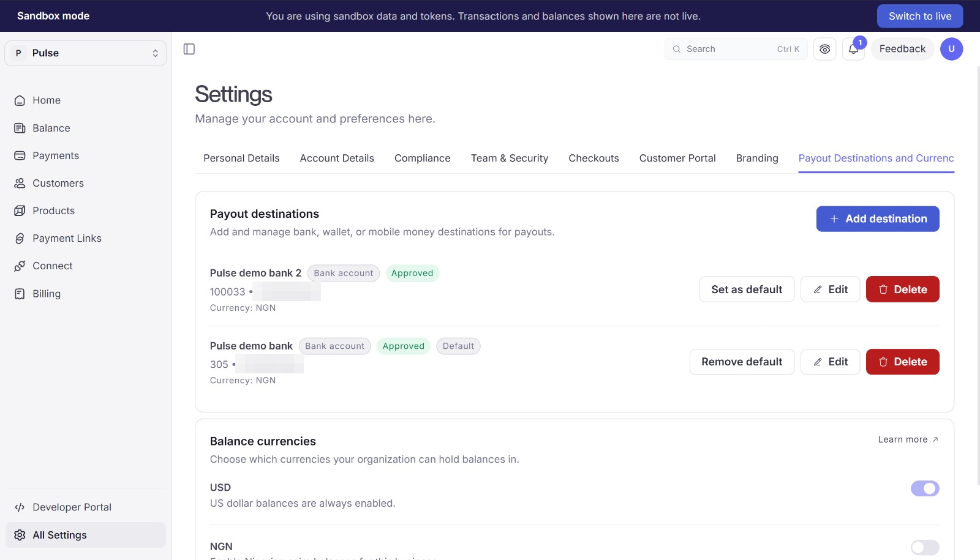Set Pulse demo bank 2 as default
Viewport: 980px width, 560px height.
pyautogui.click(x=747, y=289)
